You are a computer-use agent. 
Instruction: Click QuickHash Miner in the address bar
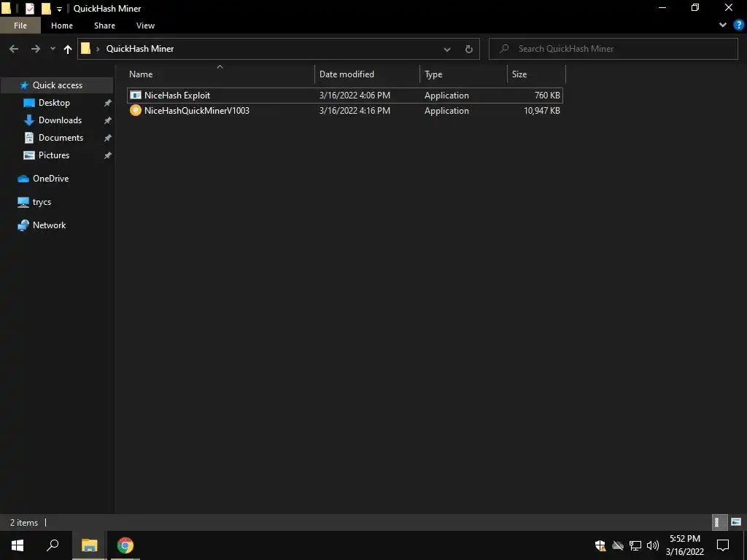[140, 49]
